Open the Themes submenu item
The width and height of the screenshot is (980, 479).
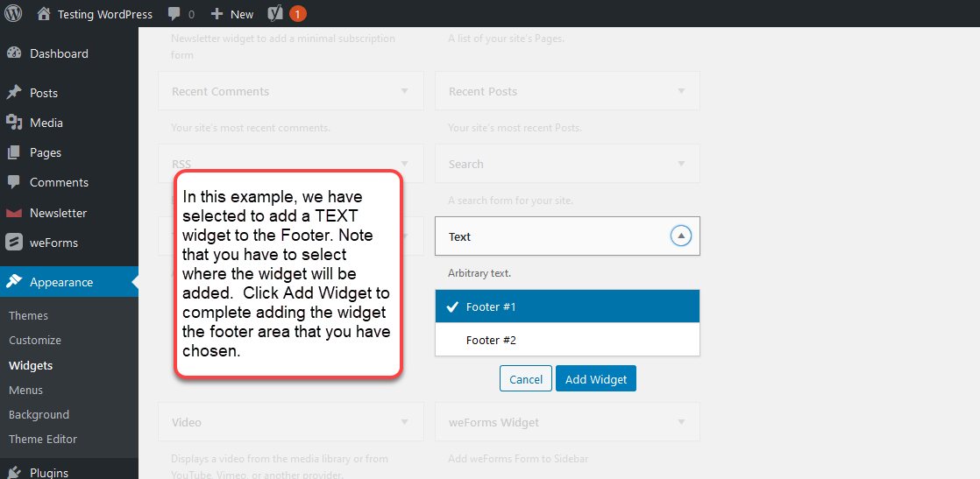tap(29, 315)
